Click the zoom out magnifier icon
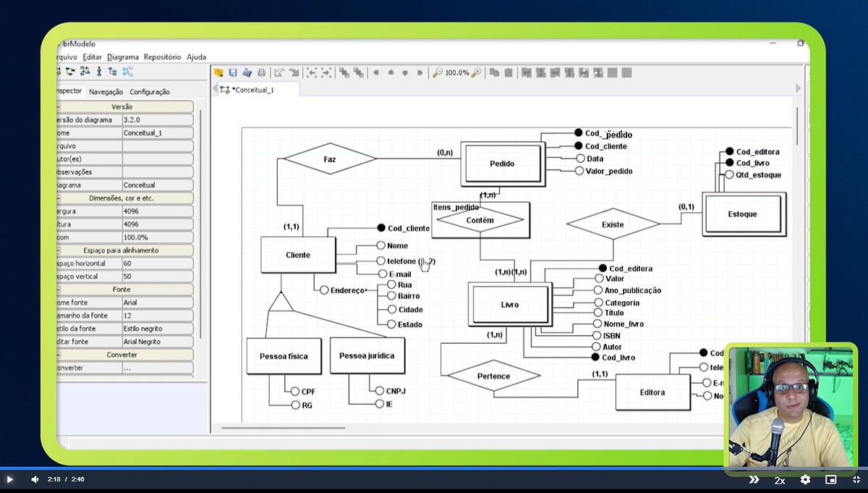The width and height of the screenshot is (868, 493). (x=437, y=72)
